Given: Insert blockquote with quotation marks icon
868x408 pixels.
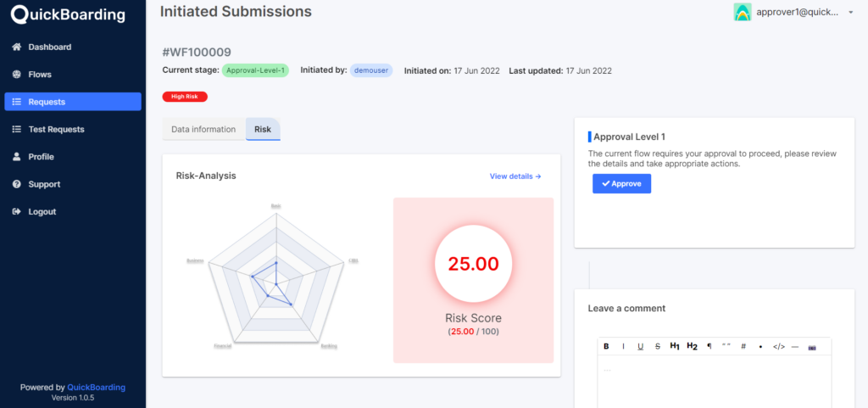Looking at the screenshot, I should coord(726,346).
